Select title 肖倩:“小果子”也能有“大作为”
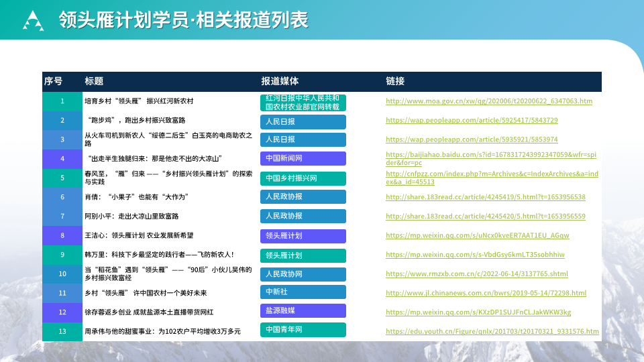 tap(137, 197)
